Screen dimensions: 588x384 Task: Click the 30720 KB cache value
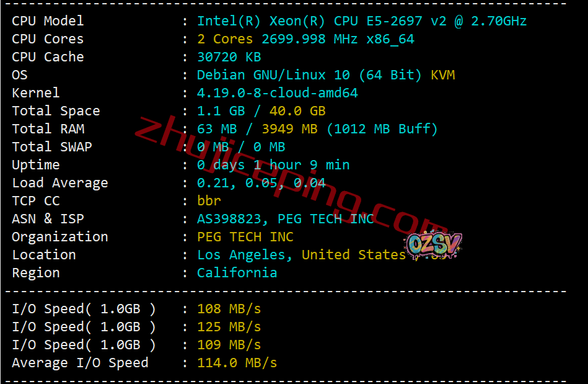[x=229, y=57]
